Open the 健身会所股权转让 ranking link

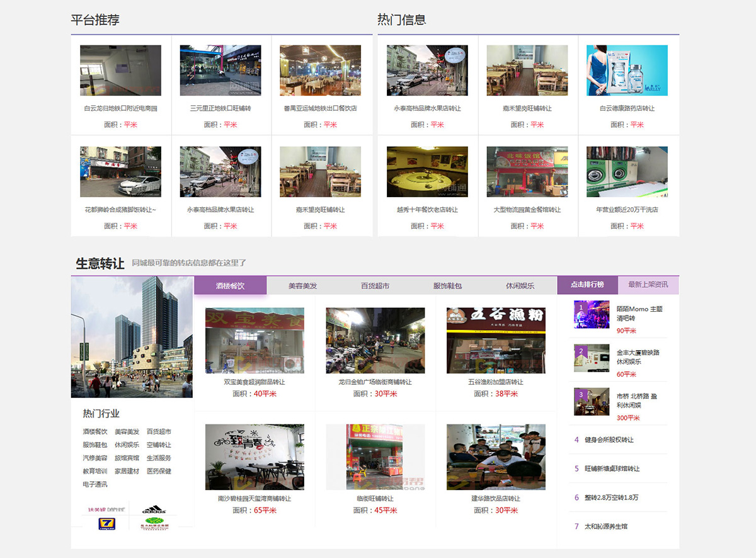pyautogui.click(x=609, y=440)
